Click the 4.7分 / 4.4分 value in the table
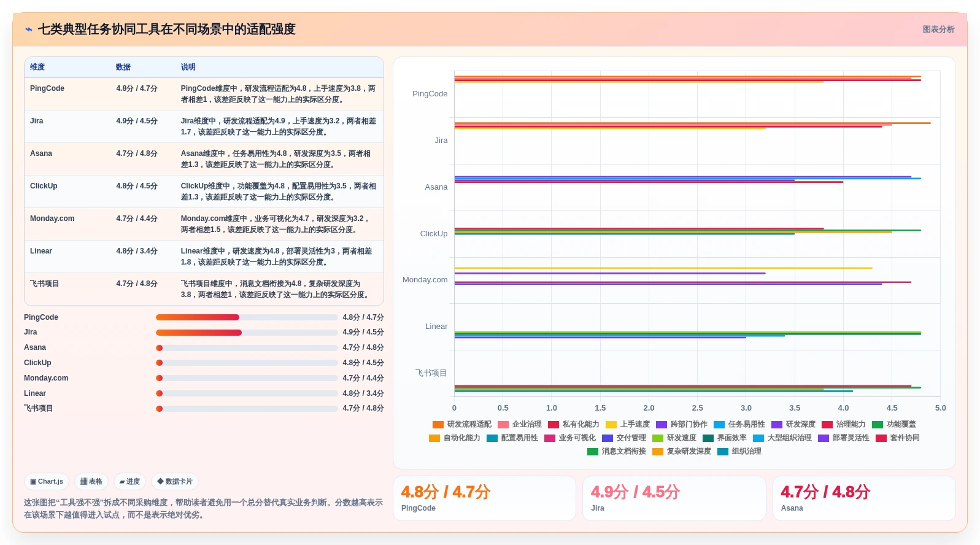Image resolution: width=980 pixels, height=545 pixels. click(137, 218)
